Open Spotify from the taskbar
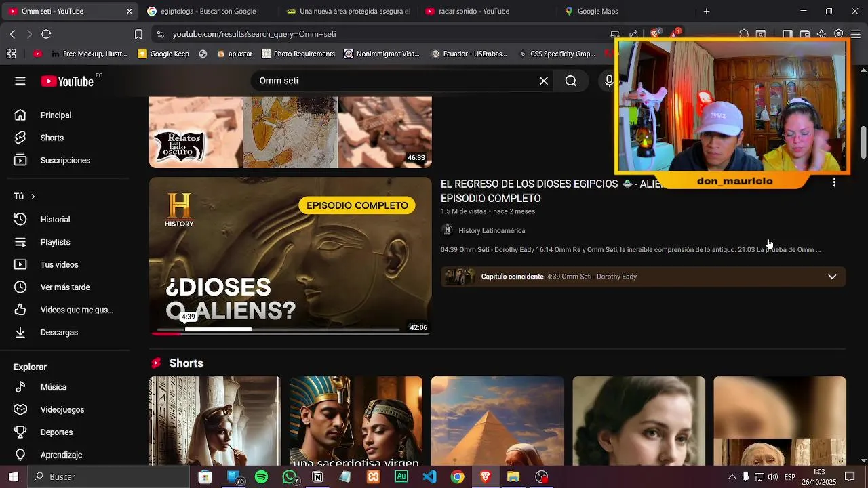Image resolution: width=868 pixels, height=488 pixels. coord(261,477)
